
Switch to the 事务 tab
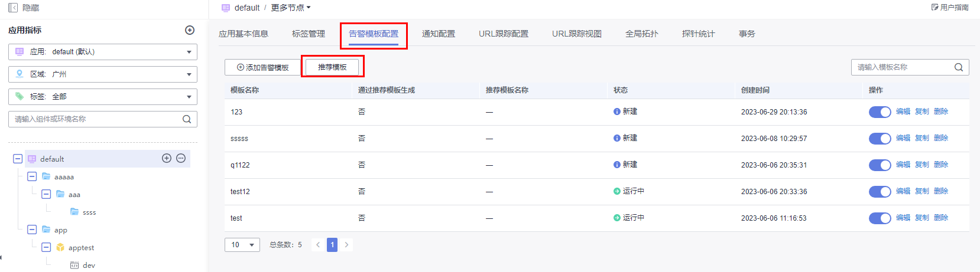pos(747,34)
